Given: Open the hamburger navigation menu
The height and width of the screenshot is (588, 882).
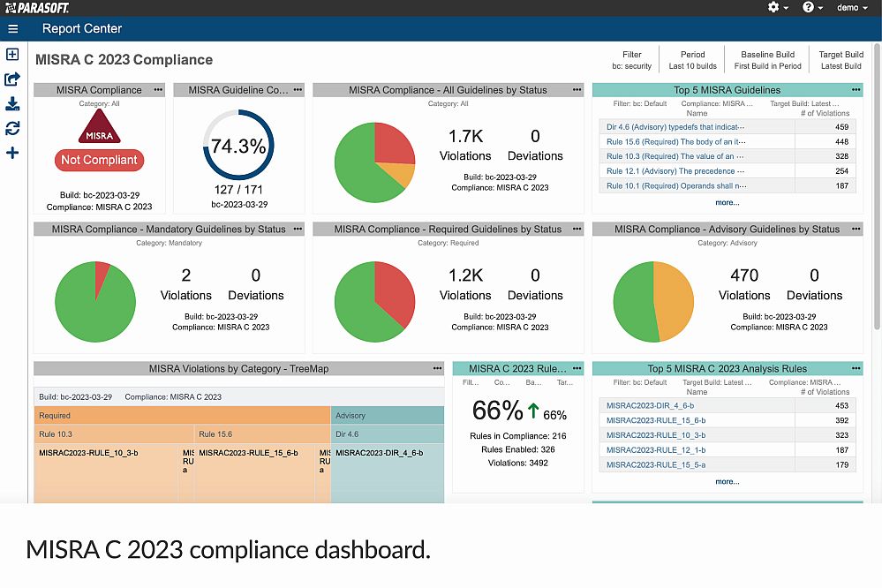Looking at the screenshot, I should pos(12,28).
